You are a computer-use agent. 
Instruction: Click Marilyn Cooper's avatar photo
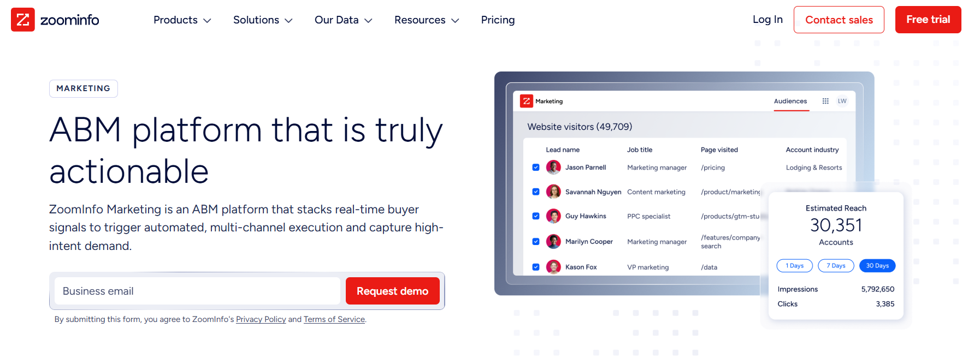click(x=553, y=241)
